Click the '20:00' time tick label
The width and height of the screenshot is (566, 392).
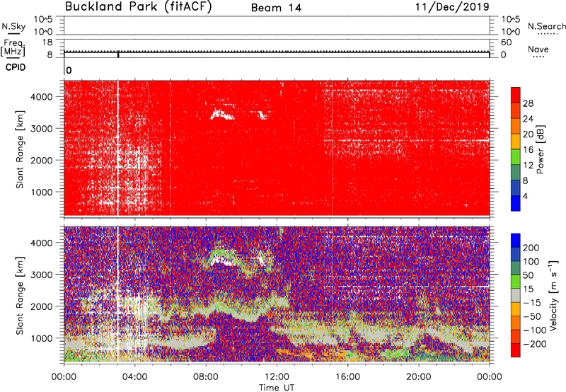(418, 377)
